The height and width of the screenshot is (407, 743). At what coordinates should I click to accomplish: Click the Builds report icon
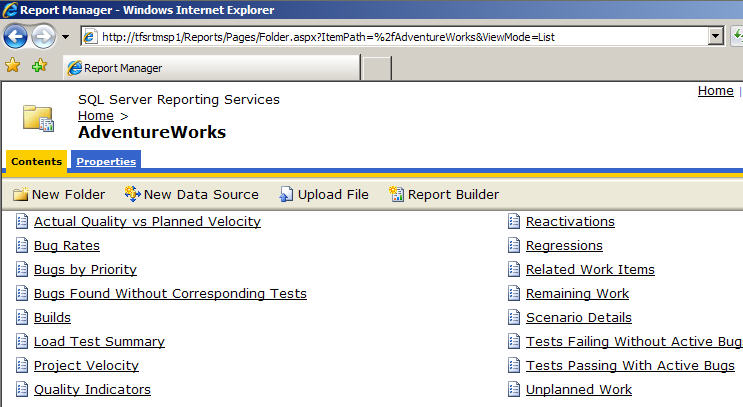coord(22,317)
